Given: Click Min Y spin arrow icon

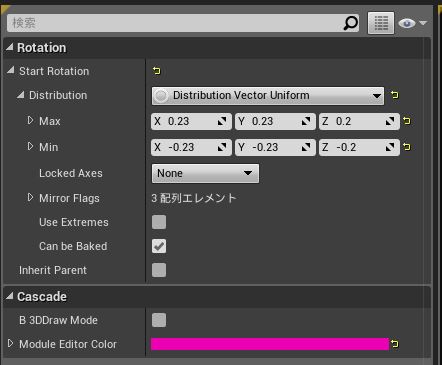Looking at the screenshot, I should coord(306,147).
